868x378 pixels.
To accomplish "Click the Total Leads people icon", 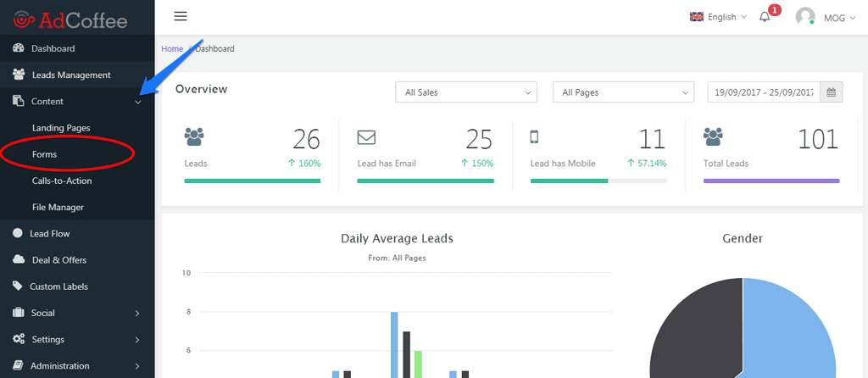I will pyautogui.click(x=713, y=136).
